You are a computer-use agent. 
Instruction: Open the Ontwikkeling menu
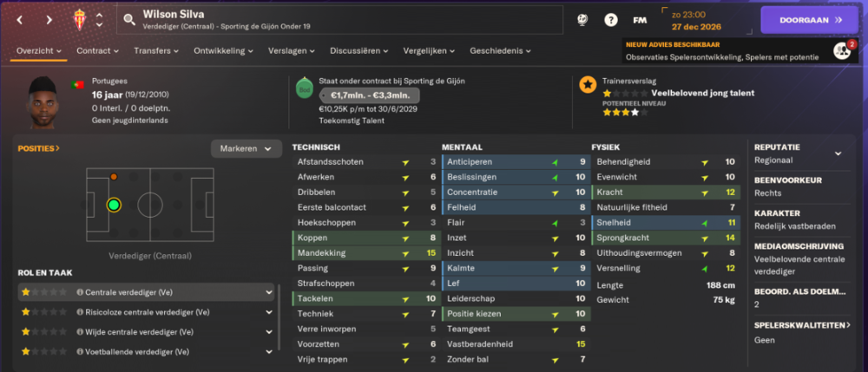pos(223,50)
